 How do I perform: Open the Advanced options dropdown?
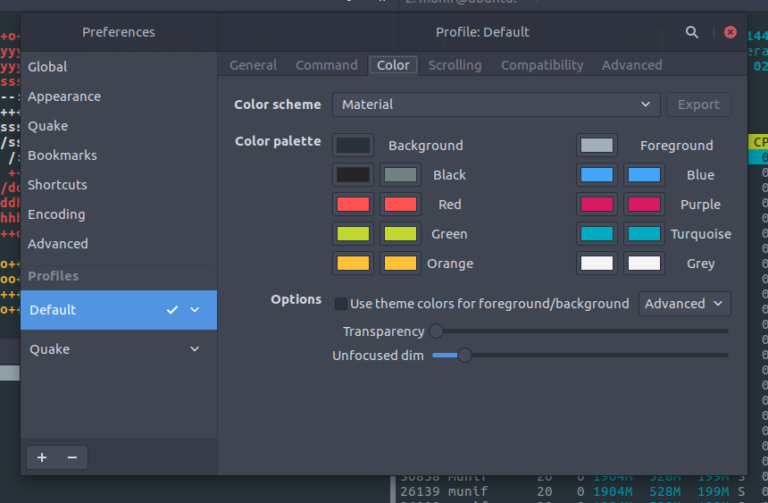(x=684, y=304)
